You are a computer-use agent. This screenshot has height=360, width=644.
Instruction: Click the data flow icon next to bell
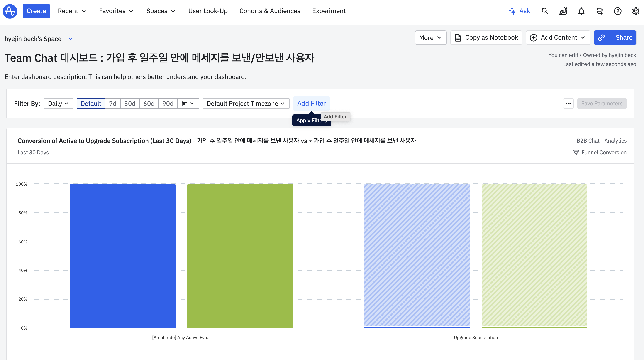point(600,11)
